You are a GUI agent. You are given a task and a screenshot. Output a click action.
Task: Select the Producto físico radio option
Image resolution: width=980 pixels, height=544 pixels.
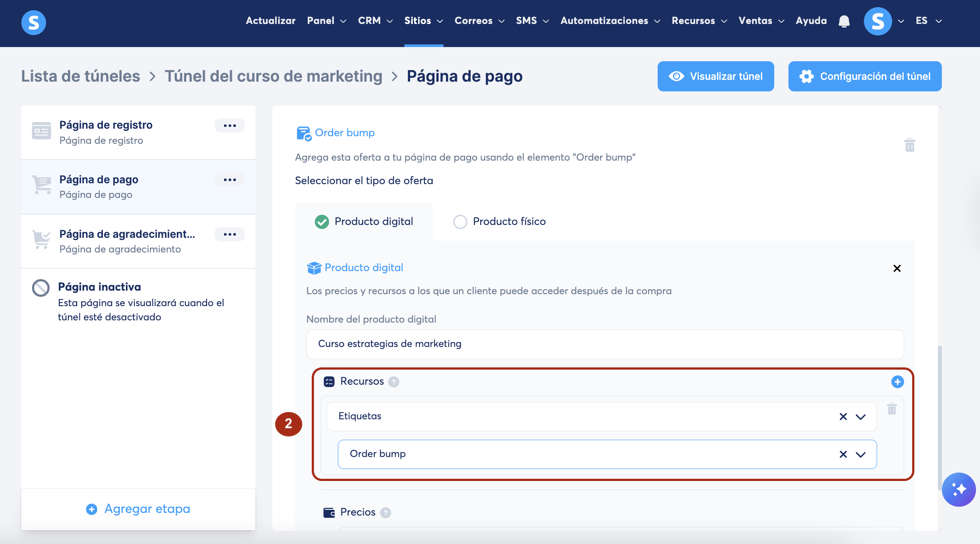tap(460, 221)
